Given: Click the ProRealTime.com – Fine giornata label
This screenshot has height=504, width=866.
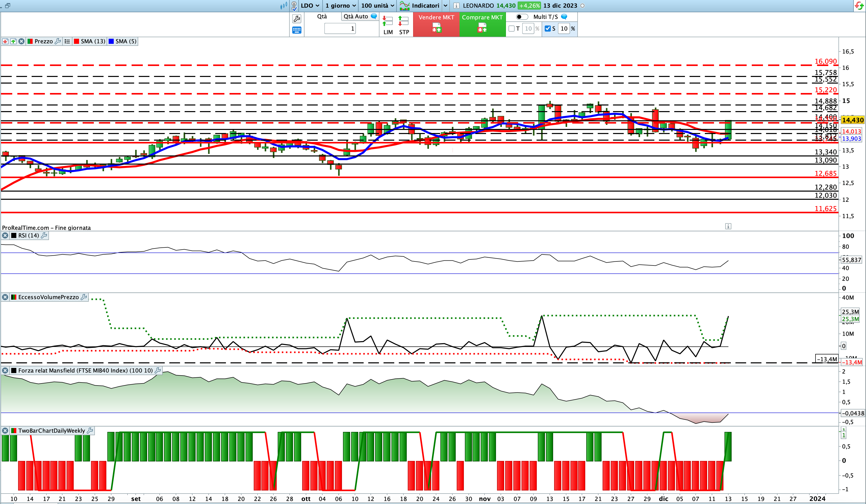Looking at the screenshot, I should (x=46, y=228).
